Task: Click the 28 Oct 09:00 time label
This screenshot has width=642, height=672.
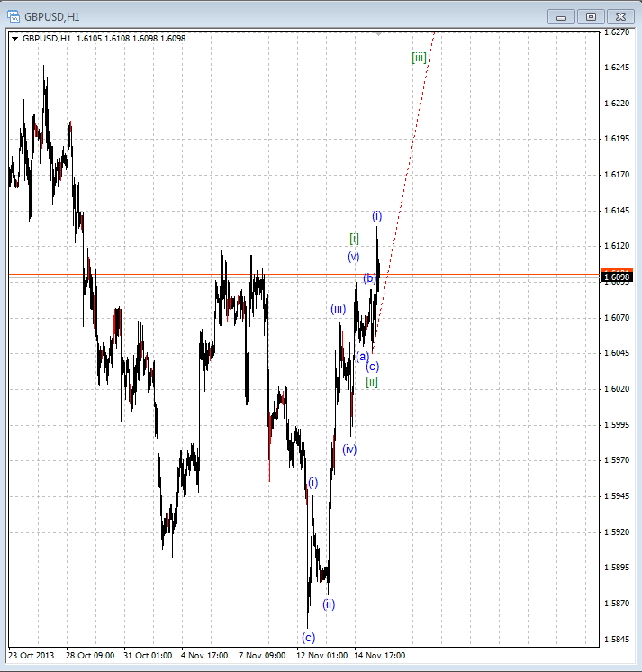Action: [90, 655]
